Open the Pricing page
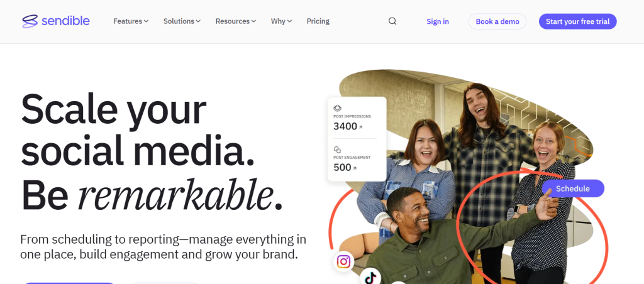Screen dimensions: 644x284 (x=318, y=21)
